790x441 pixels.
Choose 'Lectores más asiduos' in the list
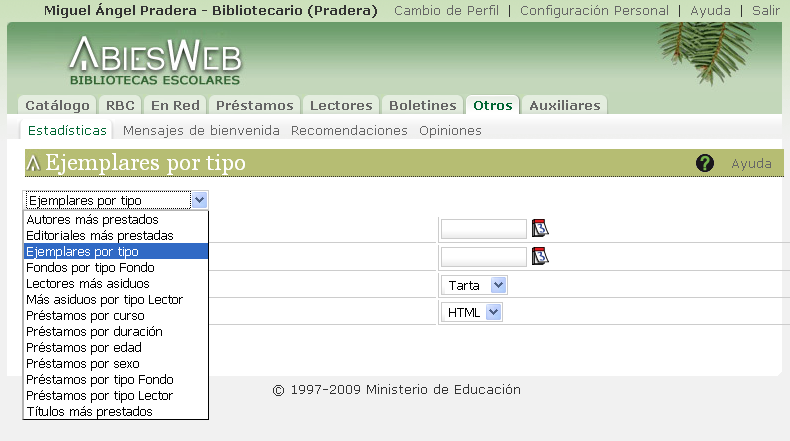point(116,284)
